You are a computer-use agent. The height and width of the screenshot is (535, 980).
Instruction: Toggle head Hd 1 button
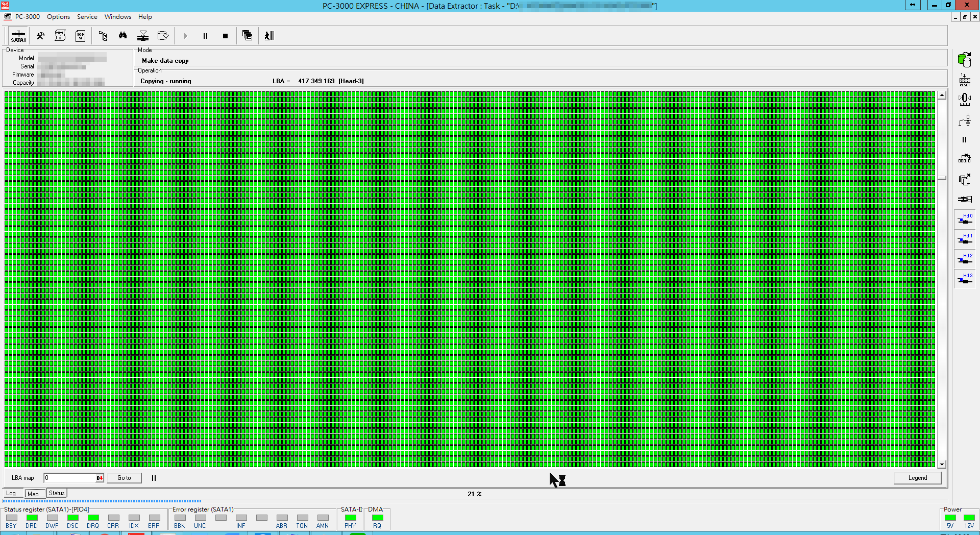pos(965,239)
